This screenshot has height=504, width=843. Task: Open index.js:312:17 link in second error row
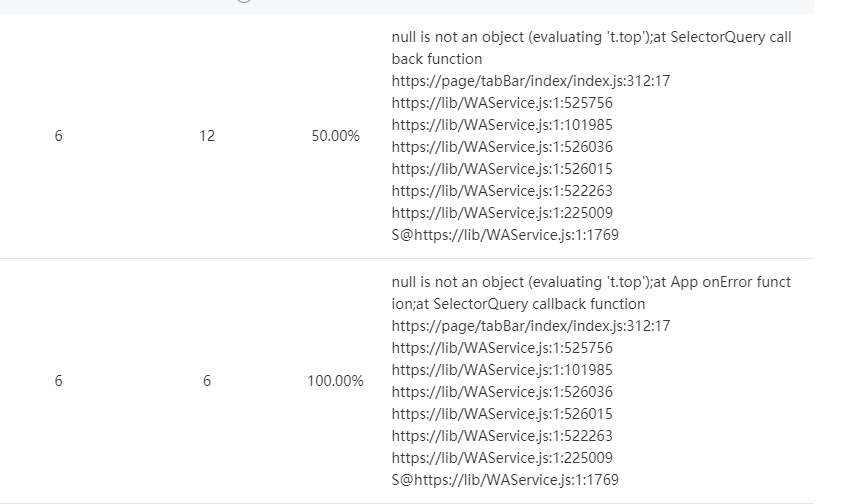coord(531,326)
